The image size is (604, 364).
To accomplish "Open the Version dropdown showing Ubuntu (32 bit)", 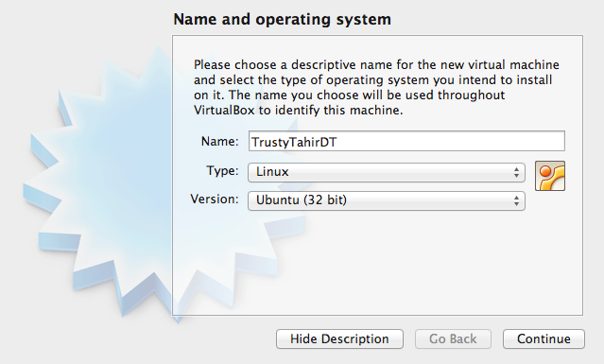I will [387, 200].
